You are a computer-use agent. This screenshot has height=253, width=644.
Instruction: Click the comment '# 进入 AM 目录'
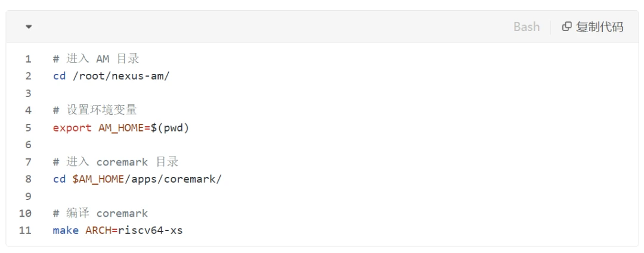coord(96,59)
